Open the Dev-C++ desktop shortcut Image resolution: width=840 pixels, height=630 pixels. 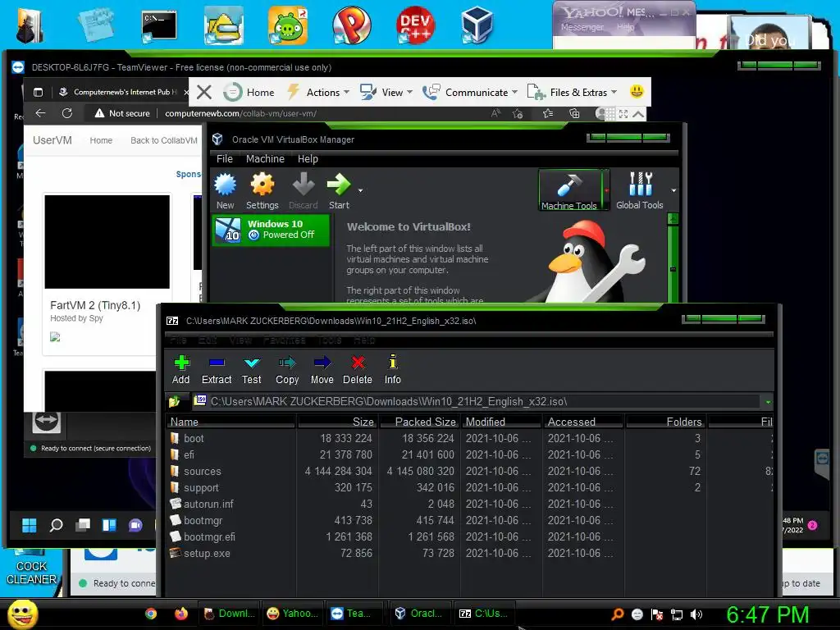point(415,25)
